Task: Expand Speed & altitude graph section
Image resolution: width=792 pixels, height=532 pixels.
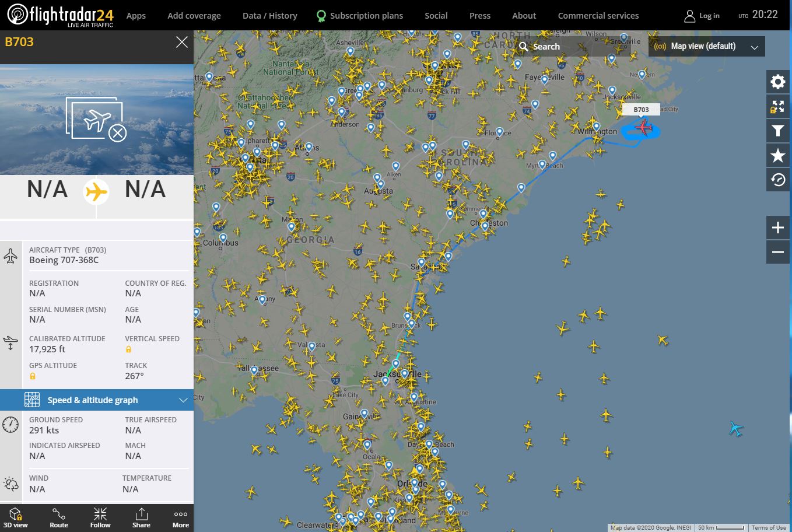Action: tap(97, 400)
